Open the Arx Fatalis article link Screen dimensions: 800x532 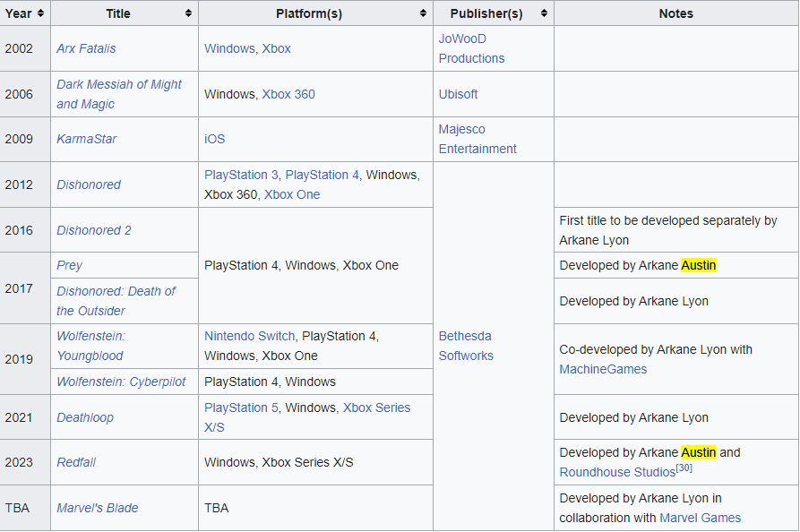point(86,48)
